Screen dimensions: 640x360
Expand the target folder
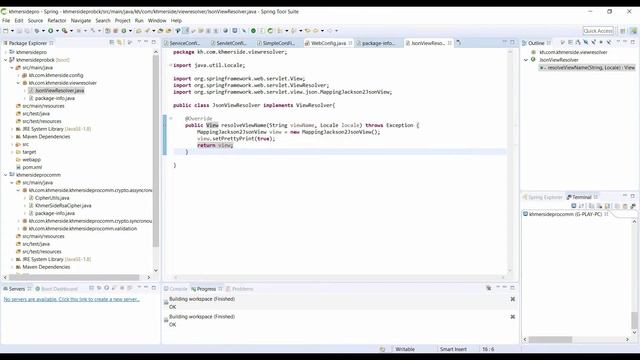click(12, 152)
